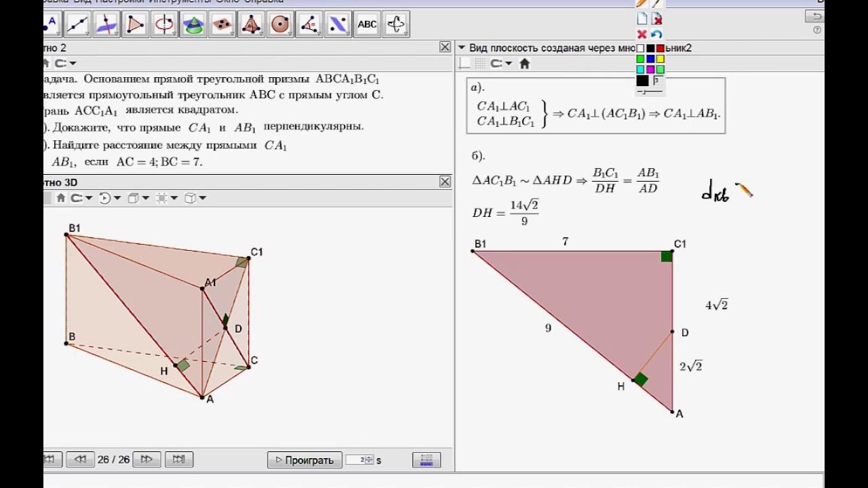
Task: Select the Pyramid tool
Action: [x=251, y=24]
